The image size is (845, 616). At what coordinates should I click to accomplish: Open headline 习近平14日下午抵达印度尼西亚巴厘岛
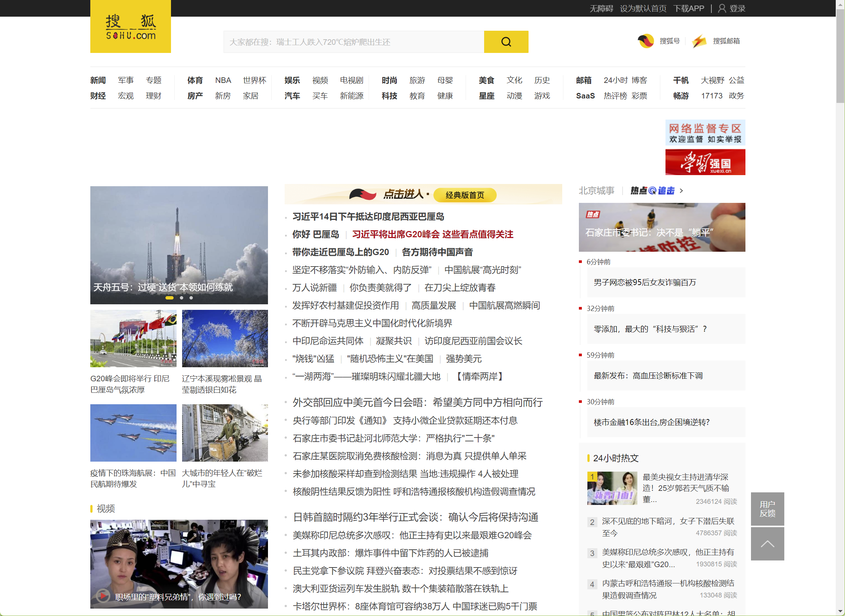click(x=368, y=217)
